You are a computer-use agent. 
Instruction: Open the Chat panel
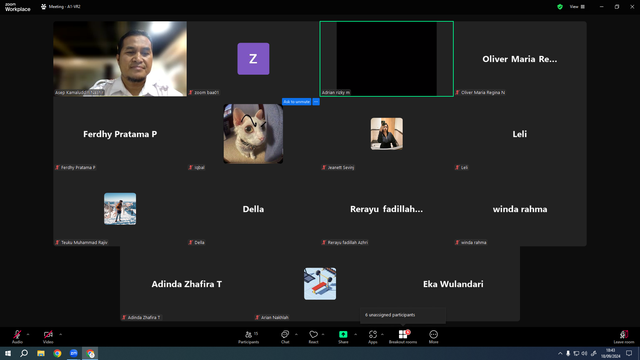[285, 337]
